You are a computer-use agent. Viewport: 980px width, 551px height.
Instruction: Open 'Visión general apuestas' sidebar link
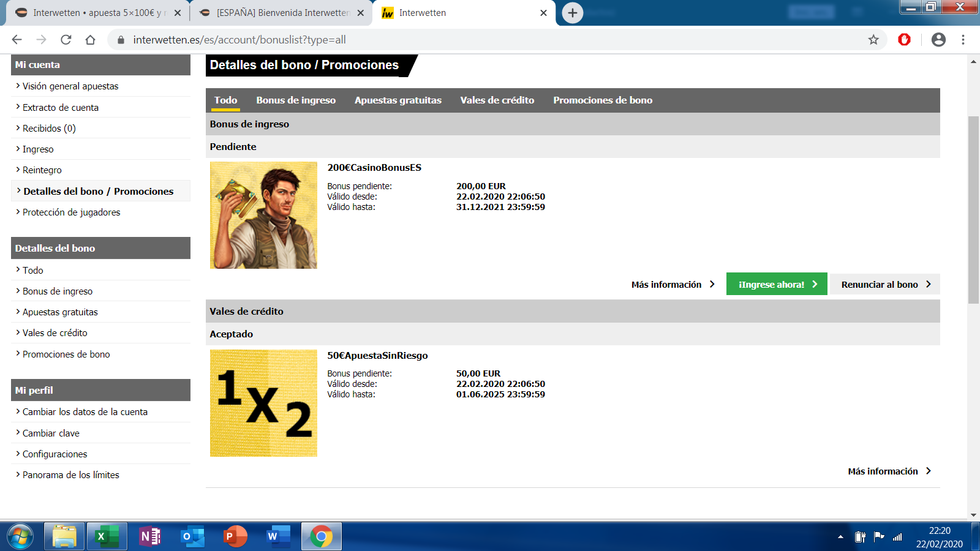pos(70,86)
